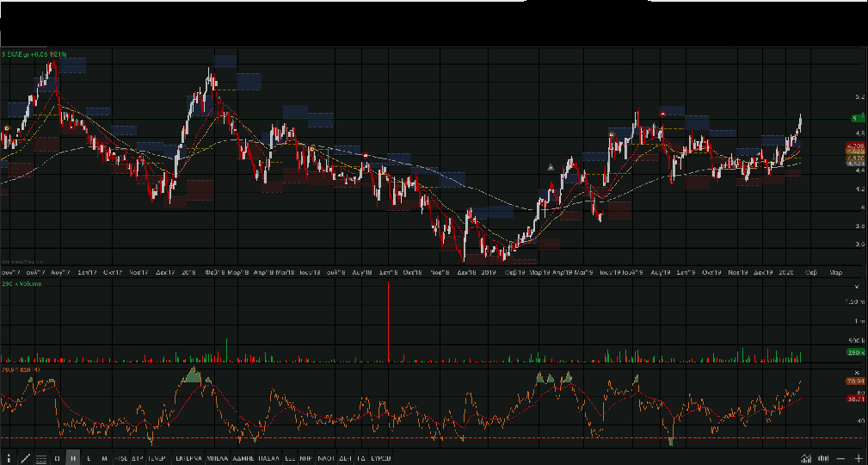Viewport: 868px width, 465px height.
Task: Click the gray triangle marker on chart
Action: [x=551, y=167]
